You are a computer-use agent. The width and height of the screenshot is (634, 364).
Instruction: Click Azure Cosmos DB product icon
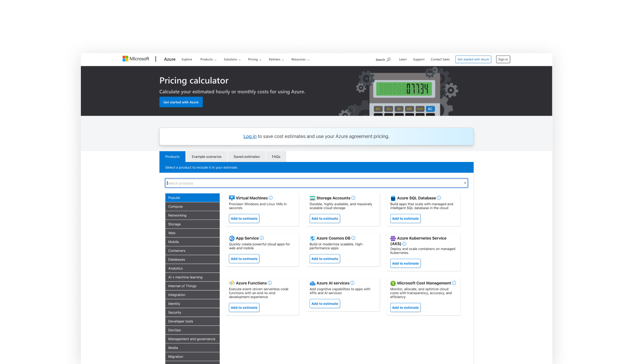click(x=312, y=238)
